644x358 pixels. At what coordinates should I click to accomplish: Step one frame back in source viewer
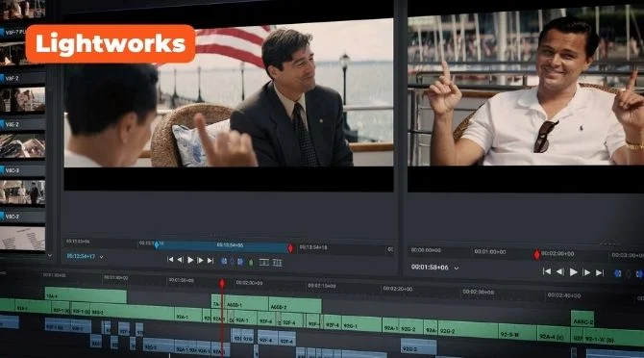(180, 260)
